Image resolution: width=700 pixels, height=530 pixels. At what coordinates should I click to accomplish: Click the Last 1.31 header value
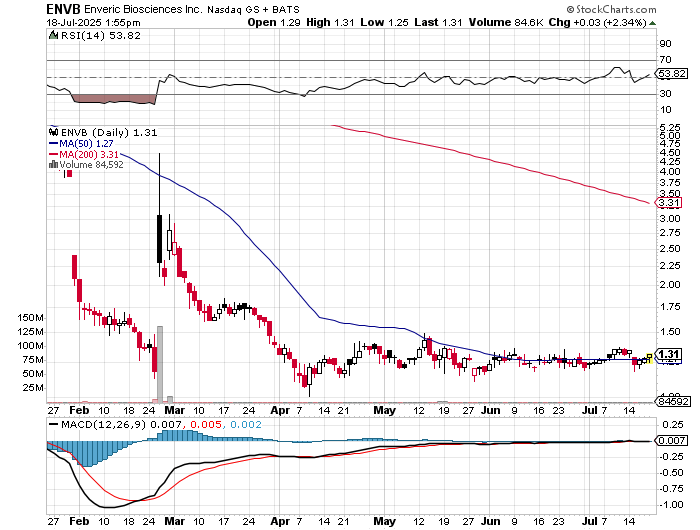[438, 22]
